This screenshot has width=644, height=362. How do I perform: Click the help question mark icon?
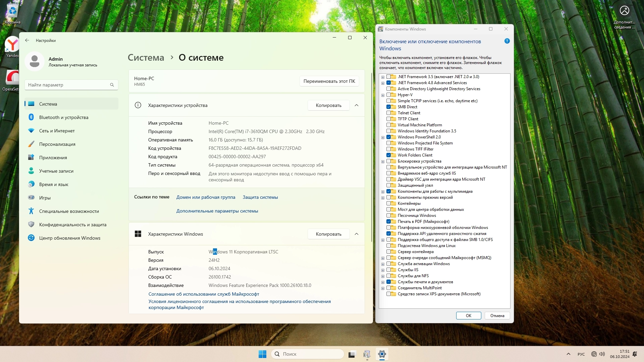click(507, 41)
